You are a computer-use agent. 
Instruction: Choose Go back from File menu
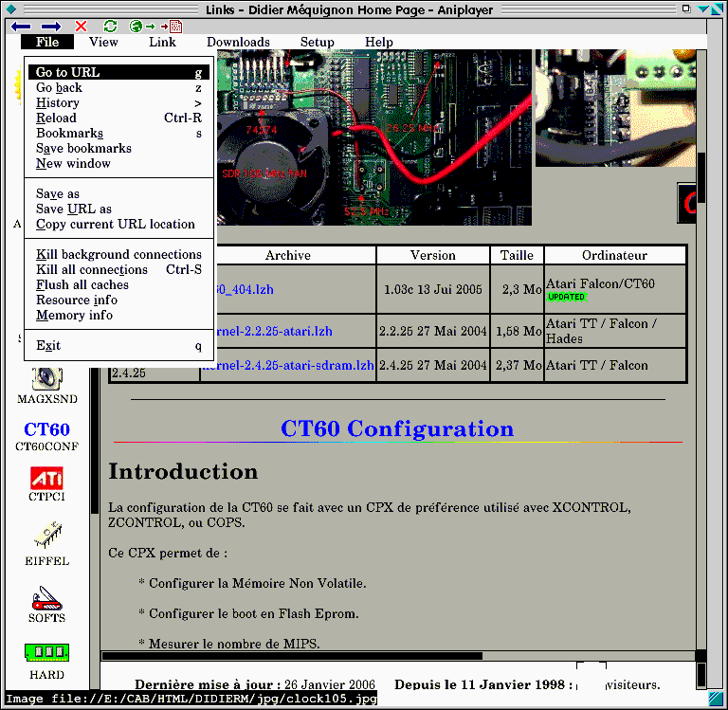click(118, 88)
